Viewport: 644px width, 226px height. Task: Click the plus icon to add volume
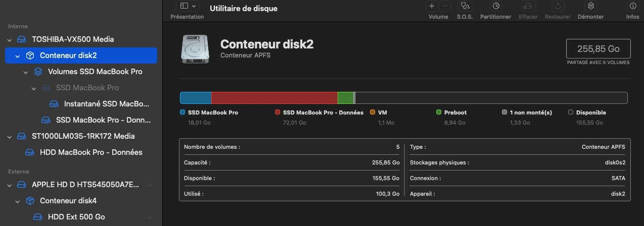pos(432,6)
